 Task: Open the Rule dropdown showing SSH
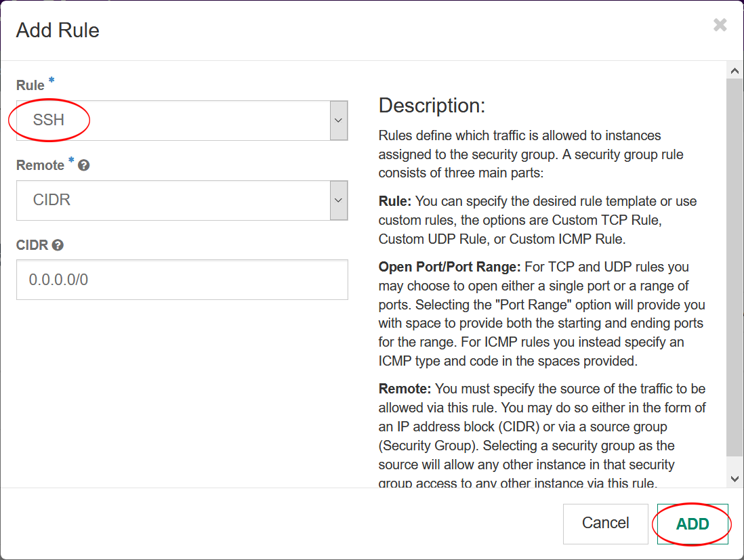[173, 121]
